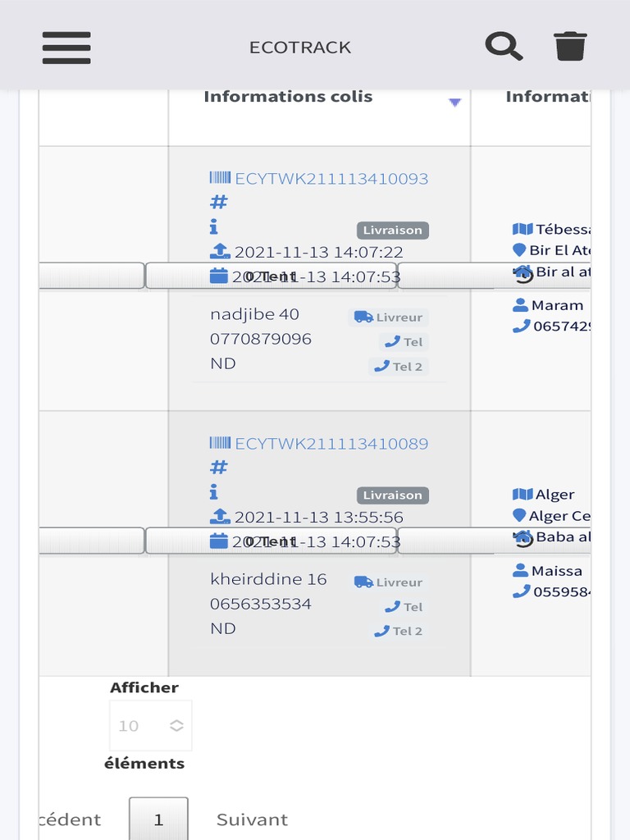Open tracking link ECYTWK211113410093
Image resolution: width=630 pixels, height=840 pixels.
331,179
